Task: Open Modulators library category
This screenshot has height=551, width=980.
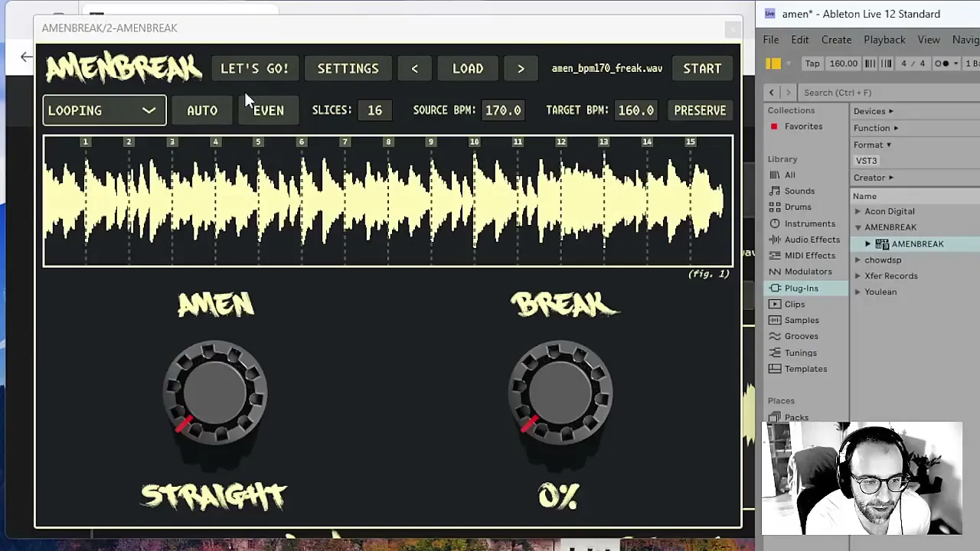Action: (x=808, y=272)
